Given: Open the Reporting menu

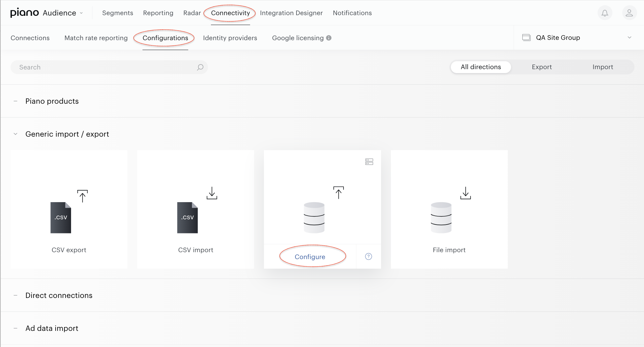Looking at the screenshot, I should [x=158, y=13].
